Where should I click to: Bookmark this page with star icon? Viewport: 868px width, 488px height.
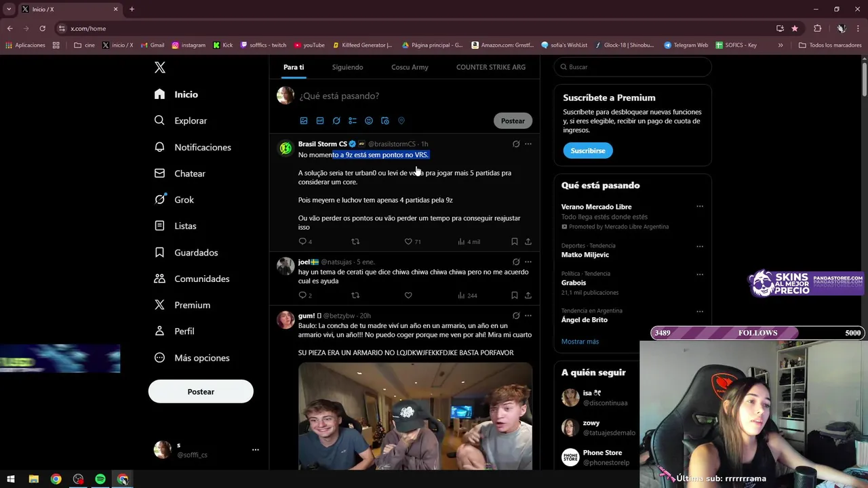(795, 28)
